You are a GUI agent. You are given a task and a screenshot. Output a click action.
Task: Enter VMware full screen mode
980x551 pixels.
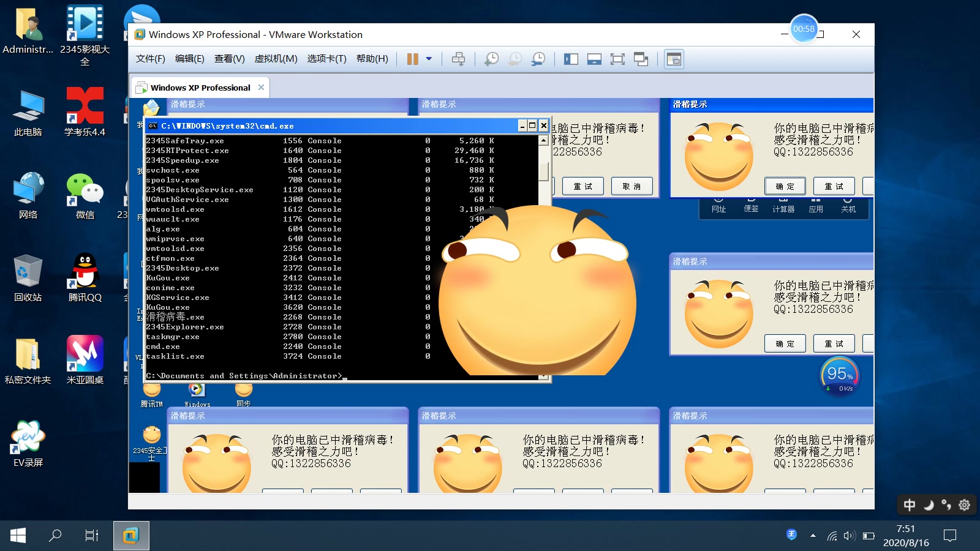[617, 59]
